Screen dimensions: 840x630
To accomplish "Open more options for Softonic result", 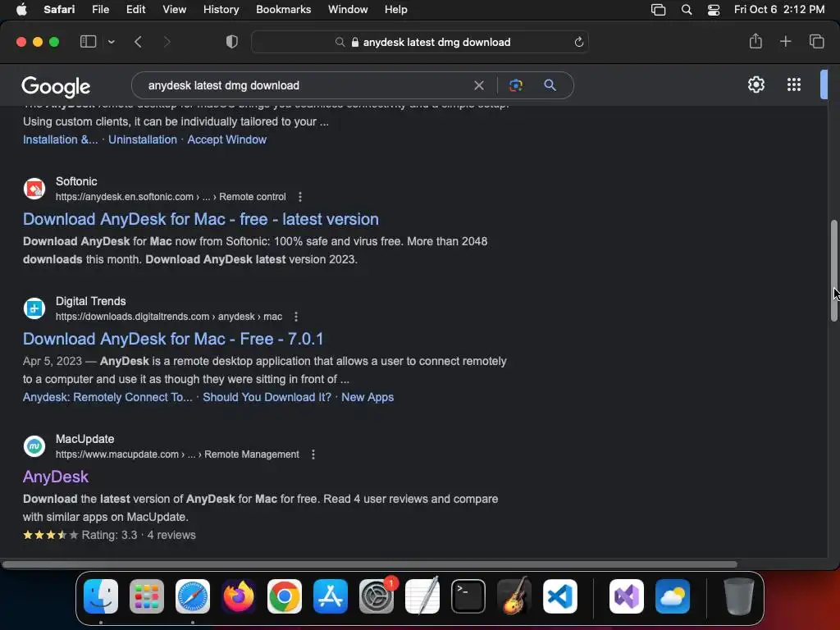I will [300, 197].
